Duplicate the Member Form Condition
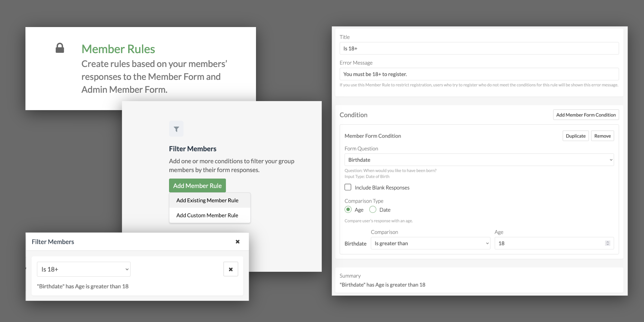 (575, 136)
